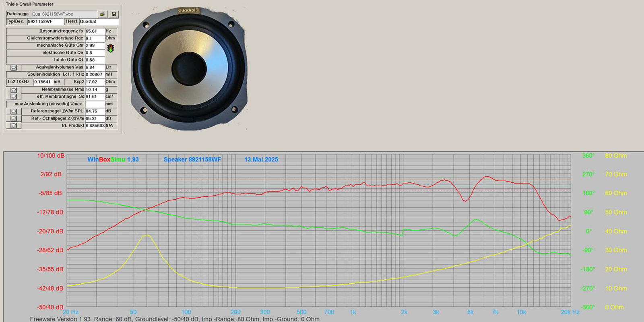
Task: Click the empty Xmax value field
Action: pos(95,104)
